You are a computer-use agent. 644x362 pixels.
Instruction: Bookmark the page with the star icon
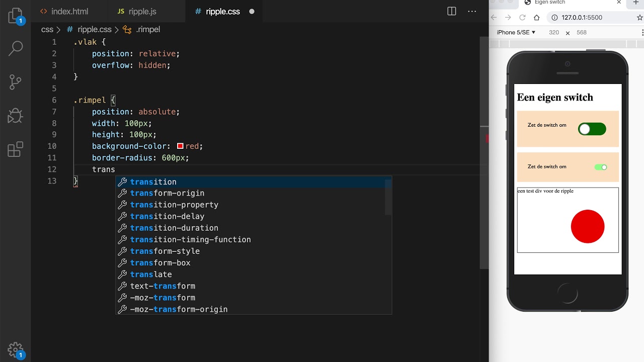[x=640, y=17]
